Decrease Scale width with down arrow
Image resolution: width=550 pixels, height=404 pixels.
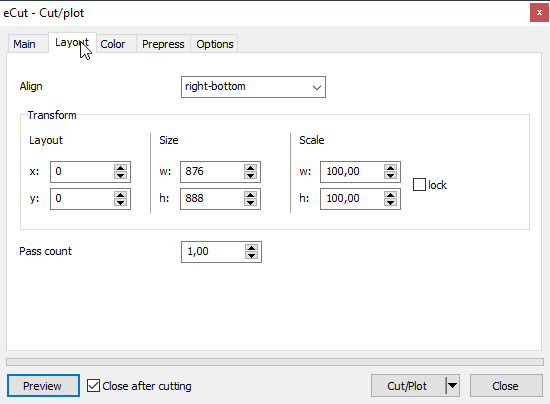390,176
